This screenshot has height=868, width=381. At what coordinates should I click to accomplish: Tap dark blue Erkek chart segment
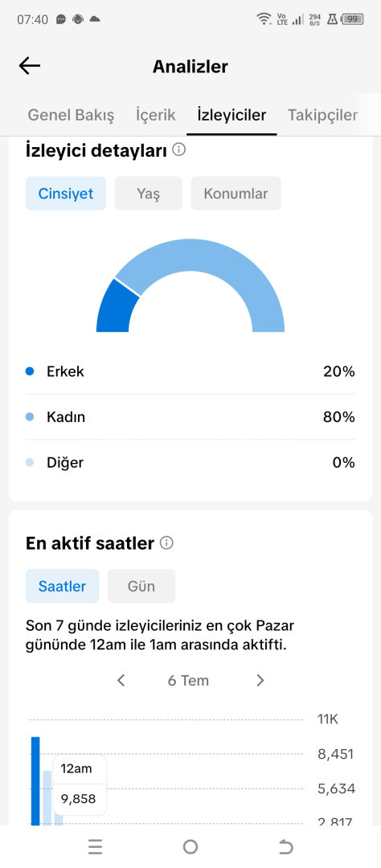(115, 307)
